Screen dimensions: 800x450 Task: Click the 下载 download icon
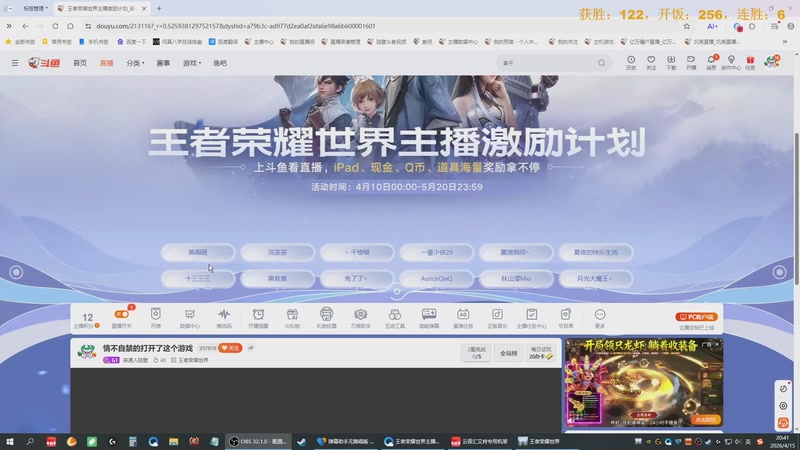pos(671,62)
